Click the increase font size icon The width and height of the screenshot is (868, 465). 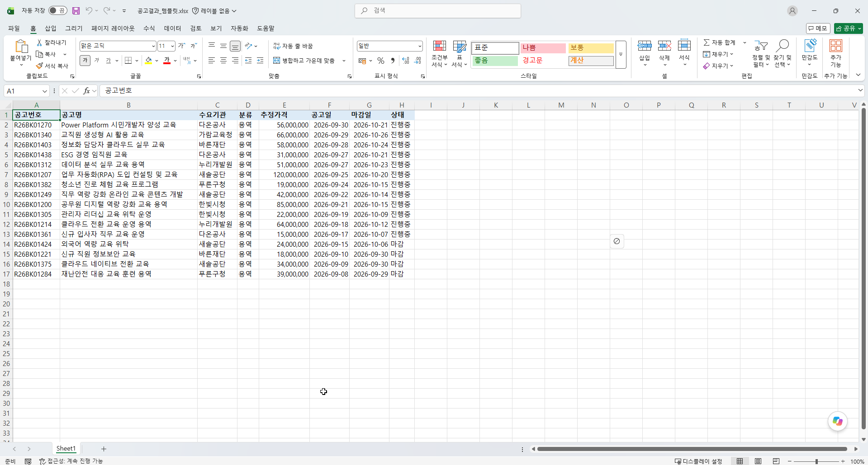pos(181,46)
